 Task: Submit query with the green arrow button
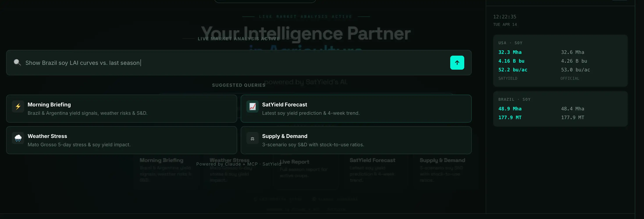[457, 63]
